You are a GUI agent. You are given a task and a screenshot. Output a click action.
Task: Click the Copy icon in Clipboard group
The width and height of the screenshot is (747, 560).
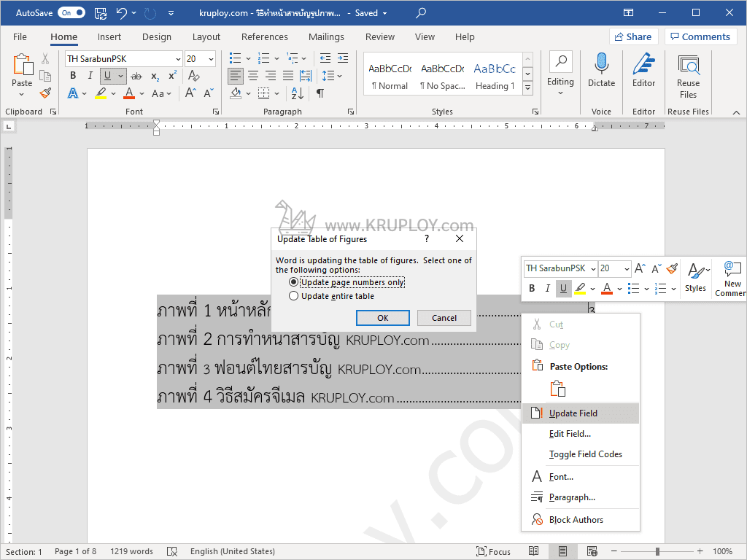click(x=45, y=76)
